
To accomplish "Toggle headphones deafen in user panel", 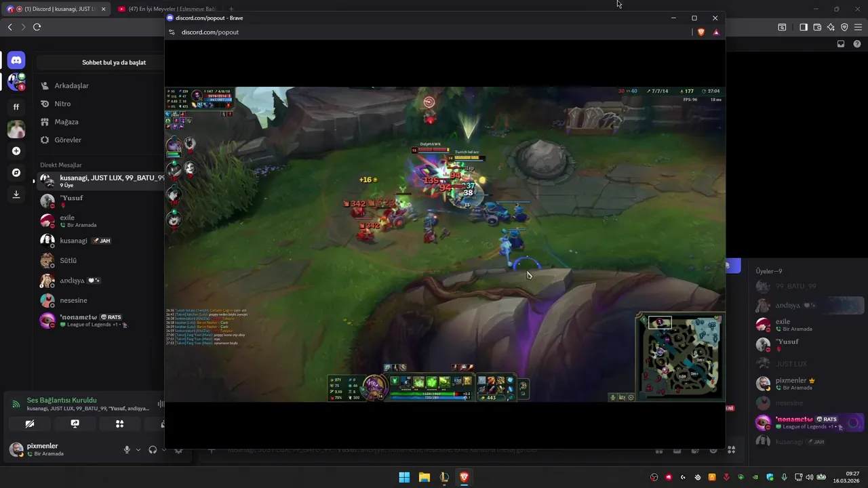I will [153, 449].
